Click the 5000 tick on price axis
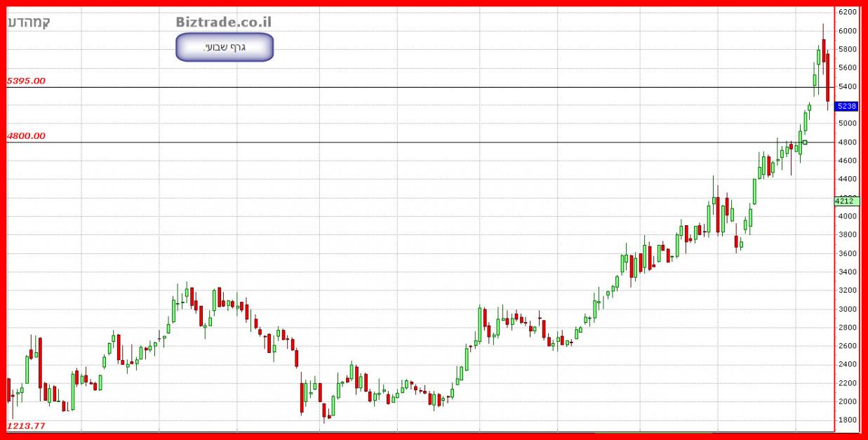 [x=847, y=124]
